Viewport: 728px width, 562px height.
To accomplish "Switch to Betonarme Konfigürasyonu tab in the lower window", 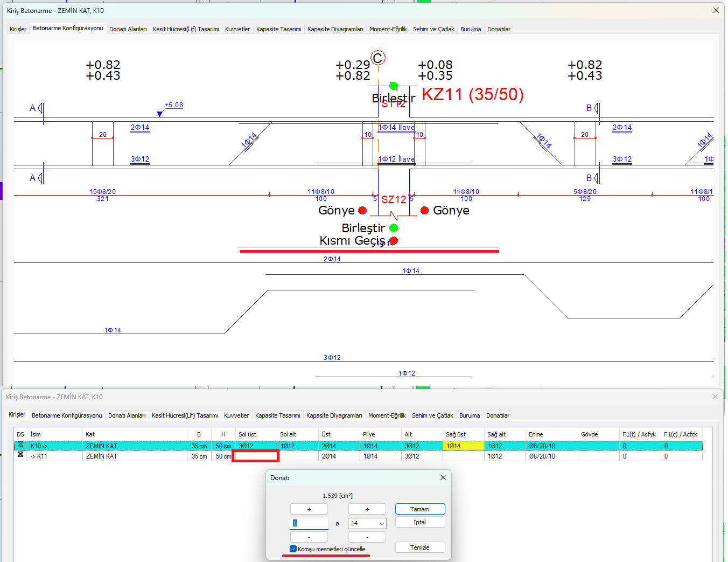I will coord(67,415).
